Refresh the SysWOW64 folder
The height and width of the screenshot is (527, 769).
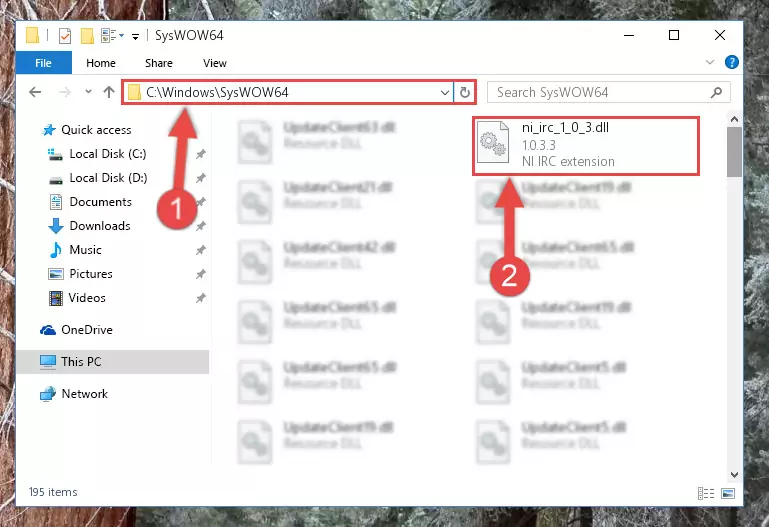click(x=465, y=92)
